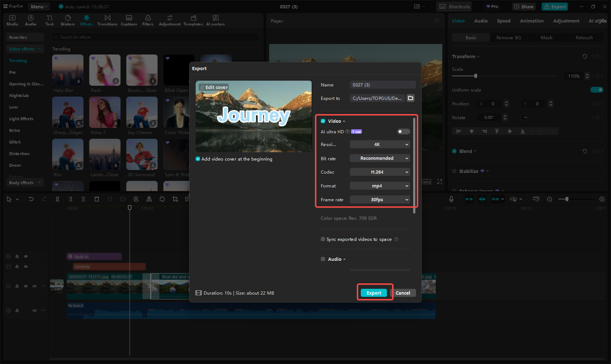
Task: Select the Say Cheese effect thumbnail
Action: (141, 112)
